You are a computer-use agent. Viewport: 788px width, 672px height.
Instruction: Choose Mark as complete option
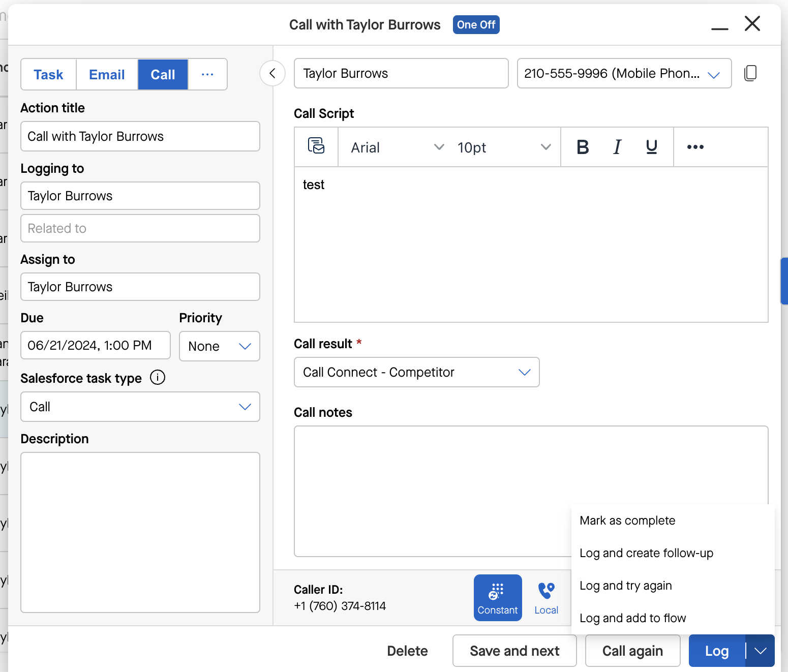coord(627,521)
